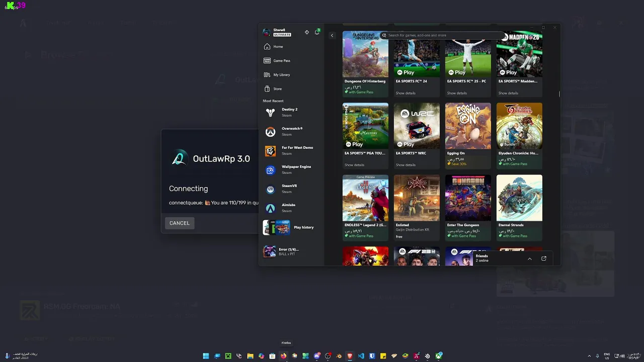The width and height of the screenshot is (644, 362).
Task: Open Visual Studio Code from taskbar
Action: (361, 356)
